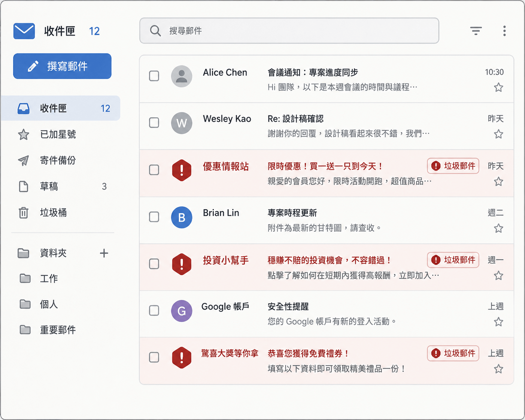Image resolution: width=525 pixels, height=420 pixels.
Task: Star the Google 帳戶 email
Action: point(498,322)
